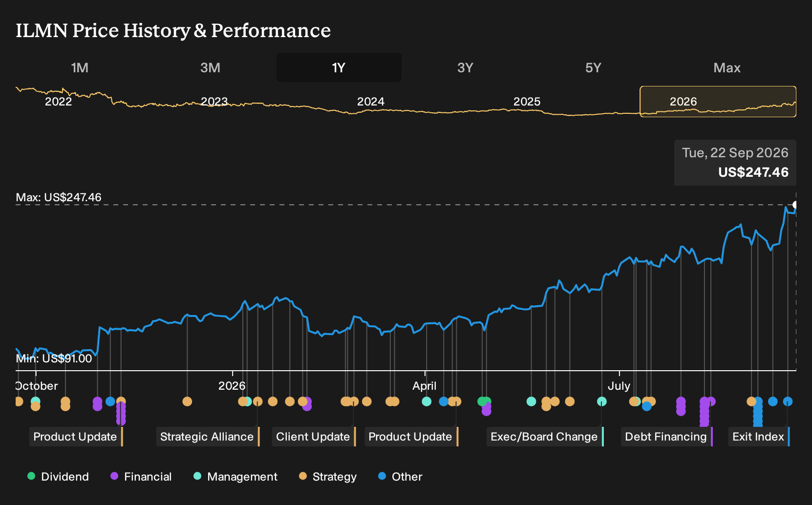
Task: Click the Min: US$91.00 label
Action: (x=54, y=358)
